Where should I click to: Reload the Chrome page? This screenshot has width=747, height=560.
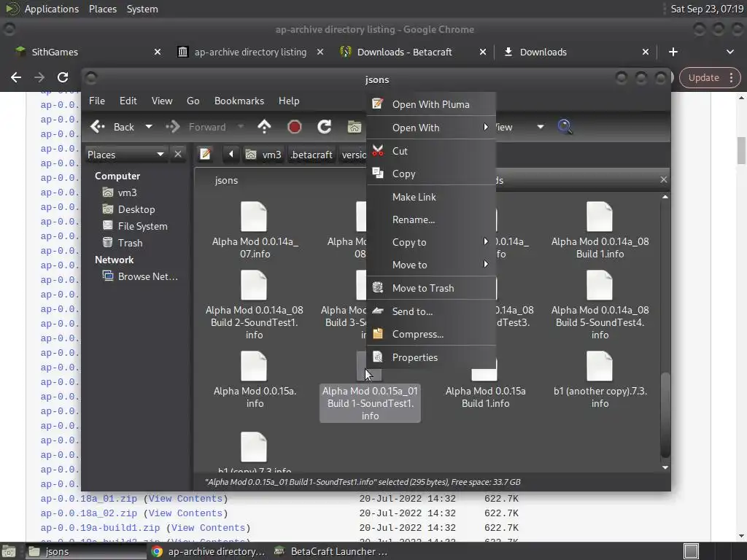(x=63, y=77)
